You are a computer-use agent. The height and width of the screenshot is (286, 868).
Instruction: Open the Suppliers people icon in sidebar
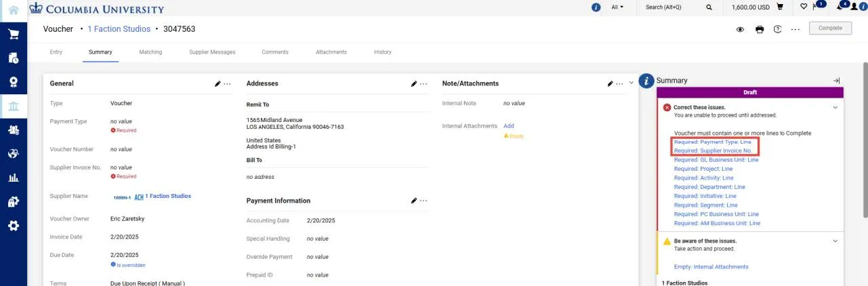point(14,130)
